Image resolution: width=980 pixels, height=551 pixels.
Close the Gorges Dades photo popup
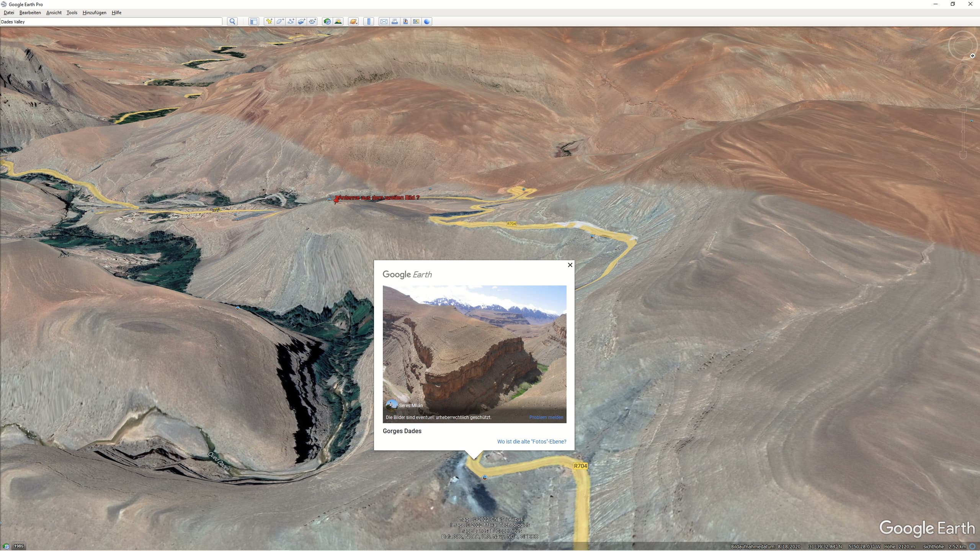[x=570, y=265]
